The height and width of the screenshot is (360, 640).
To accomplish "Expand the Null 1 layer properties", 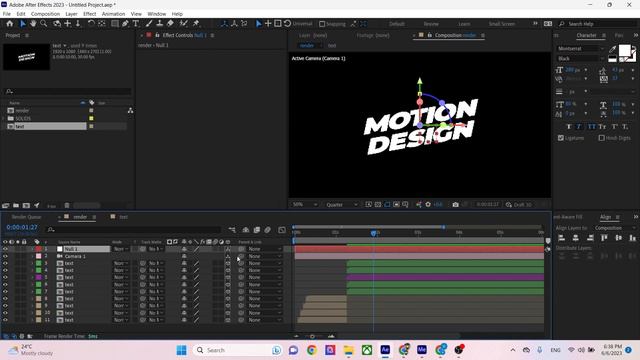I will [x=33, y=249].
